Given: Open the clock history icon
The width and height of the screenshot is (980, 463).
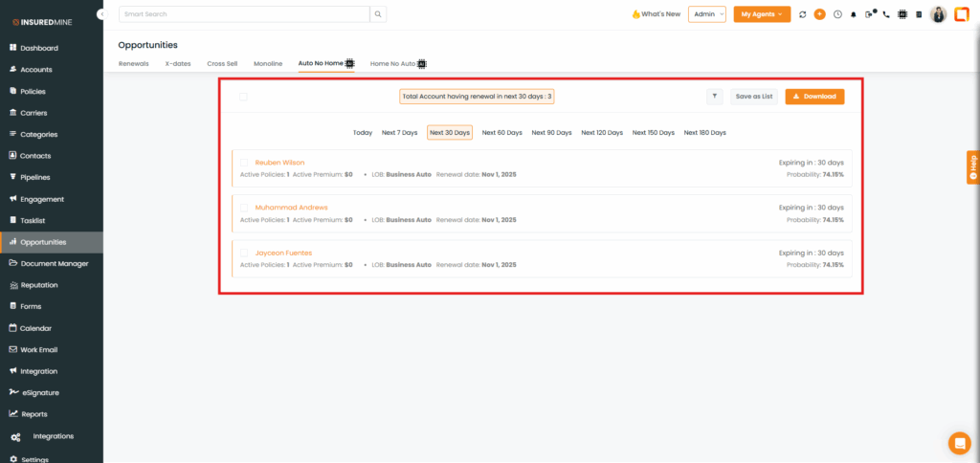Looking at the screenshot, I should coord(837,14).
